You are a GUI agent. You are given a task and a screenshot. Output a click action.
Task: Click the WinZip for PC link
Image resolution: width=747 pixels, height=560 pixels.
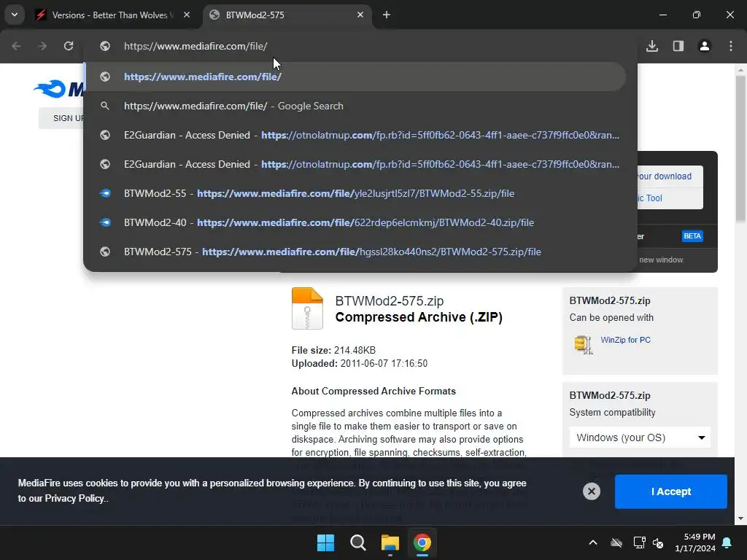click(x=625, y=340)
